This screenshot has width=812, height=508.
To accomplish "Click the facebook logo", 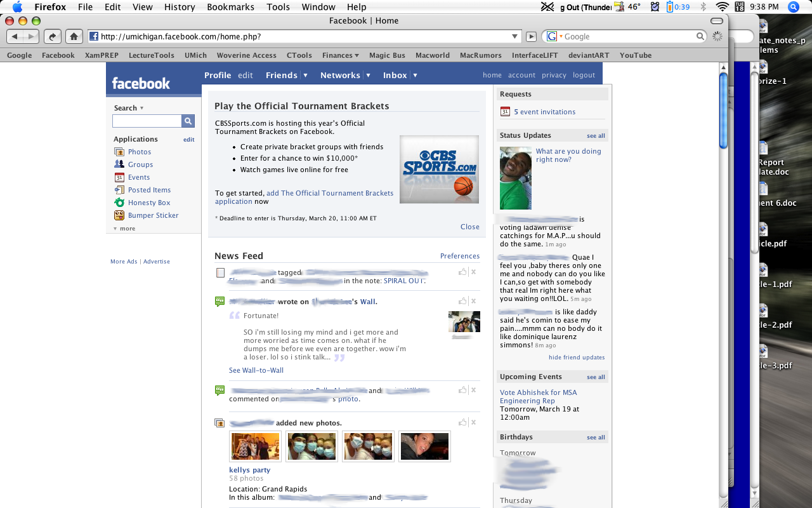I will coord(141,83).
